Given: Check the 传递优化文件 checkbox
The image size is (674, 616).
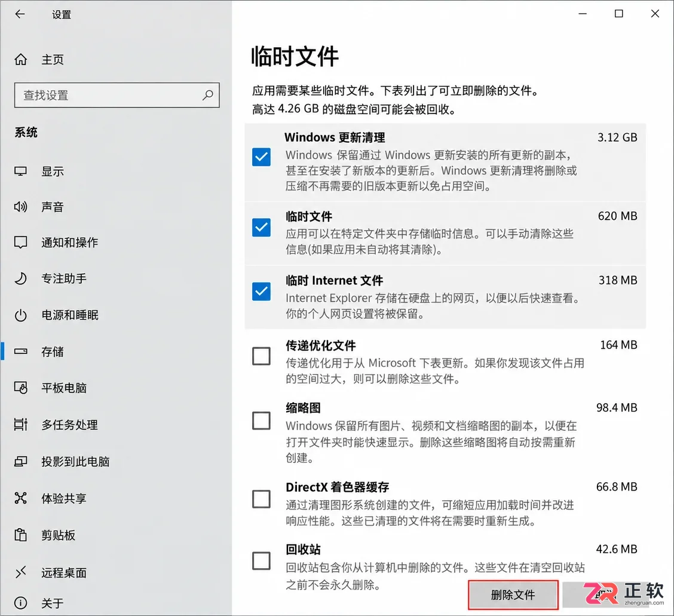Looking at the screenshot, I should (261, 356).
